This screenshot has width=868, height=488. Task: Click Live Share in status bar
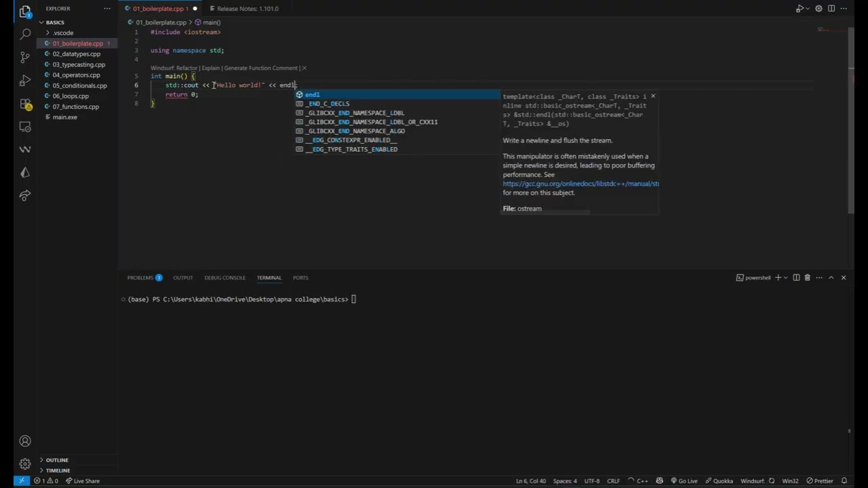[x=83, y=481]
